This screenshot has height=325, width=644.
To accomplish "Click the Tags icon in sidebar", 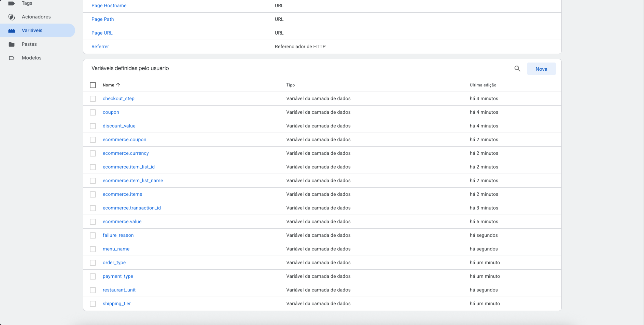I will [x=11, y=3].
